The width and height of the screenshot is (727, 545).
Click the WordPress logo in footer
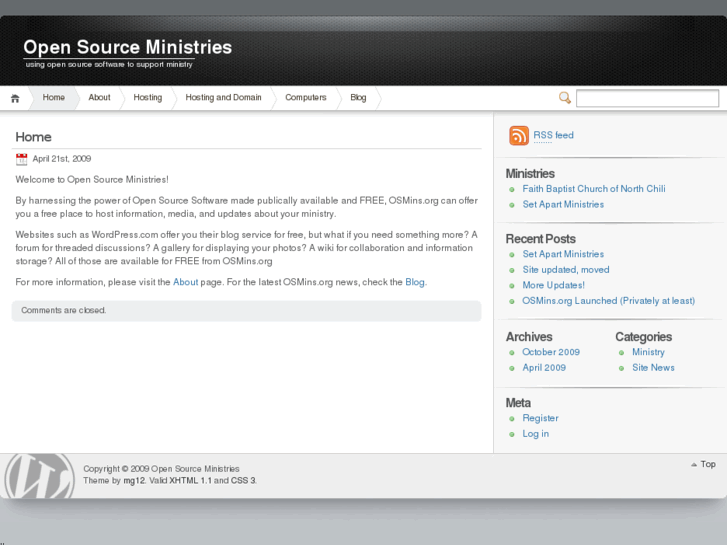click(39, 477)
